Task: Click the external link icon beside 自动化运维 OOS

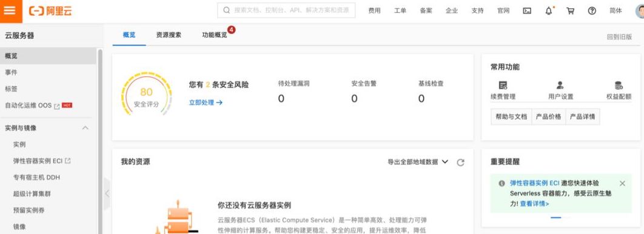Action: click(56, 106)
